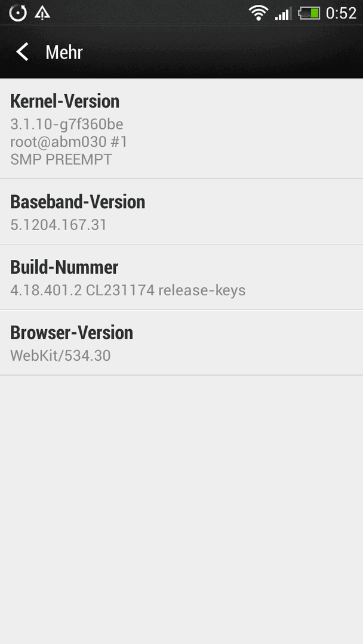Tap the cellular signal strength icon
This screenshot has width=363, height=644.
point(283,14)
